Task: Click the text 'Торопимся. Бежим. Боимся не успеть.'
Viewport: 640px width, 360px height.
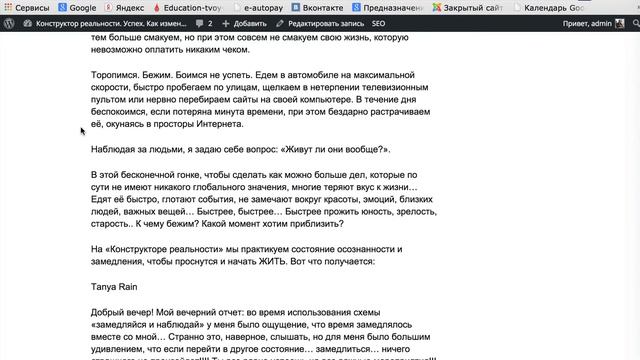Action: (x=172, y=75)
